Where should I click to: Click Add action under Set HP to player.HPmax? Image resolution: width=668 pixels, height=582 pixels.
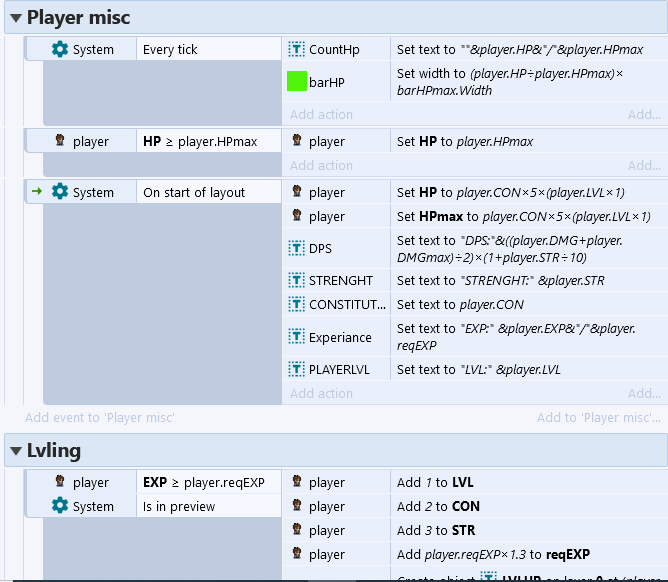pyautogui.click(x=321, y=165)
